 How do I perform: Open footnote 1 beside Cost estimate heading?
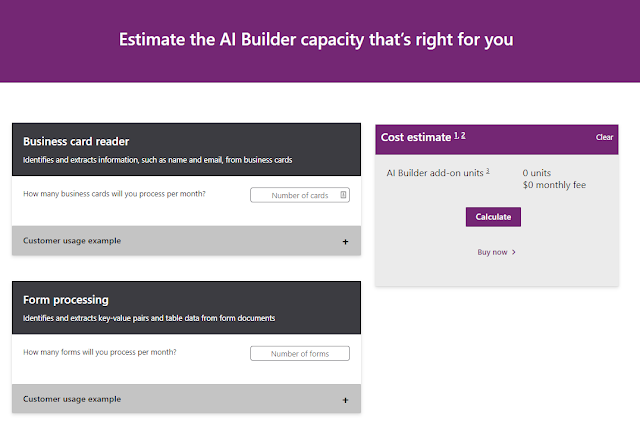pos(456,134)
